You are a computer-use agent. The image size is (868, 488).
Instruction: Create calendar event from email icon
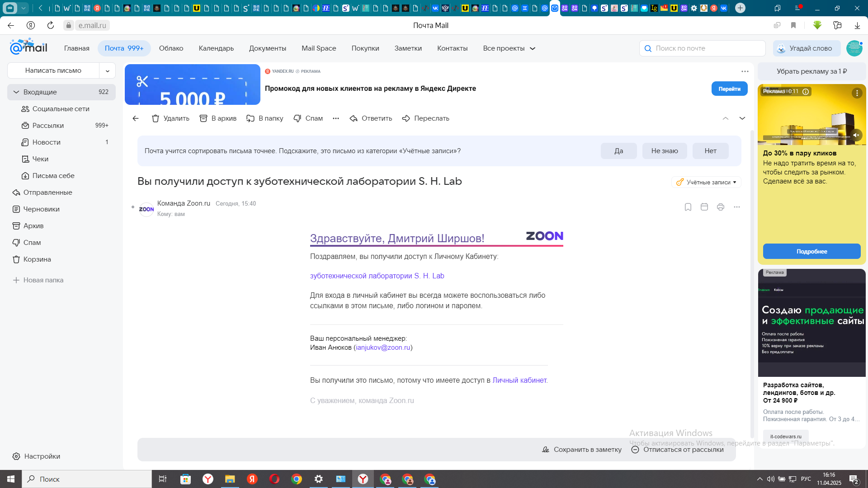(704, 207)
